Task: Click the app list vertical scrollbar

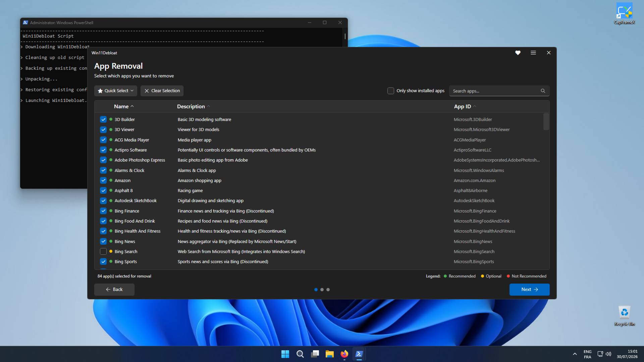Action: [546, 121]
